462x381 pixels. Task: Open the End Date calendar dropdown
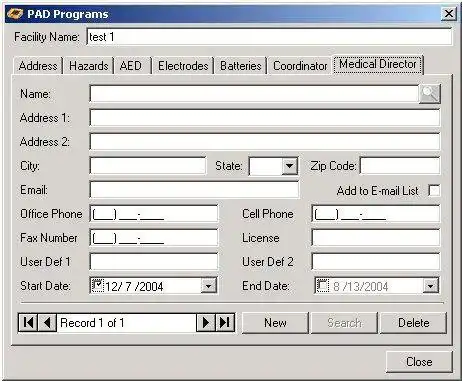click(x=430, y=286)
